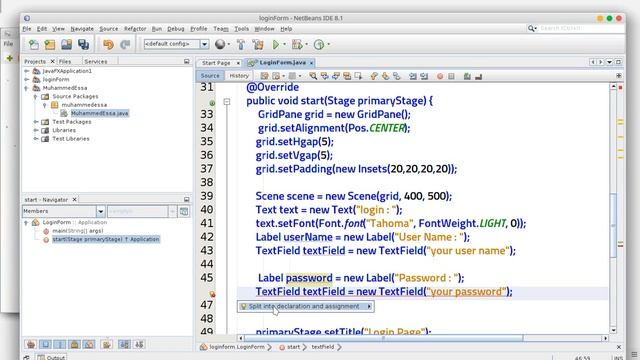This screenshot has height=360, width=640.
Task: Open the Source menu
Action: pyautogui.click(x=109, y=29)
